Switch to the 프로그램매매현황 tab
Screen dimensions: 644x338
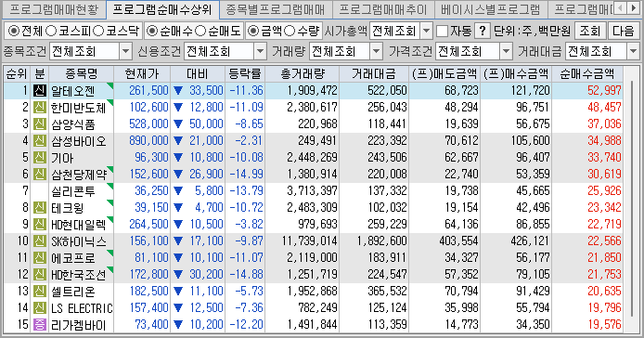[54, 9]
